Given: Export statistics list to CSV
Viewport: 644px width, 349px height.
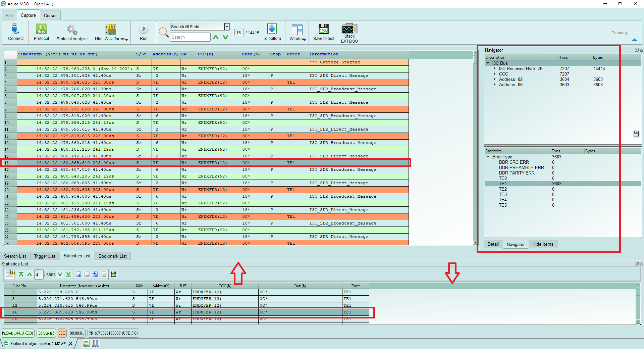Looking at the screenshot, I should [114, 274].
